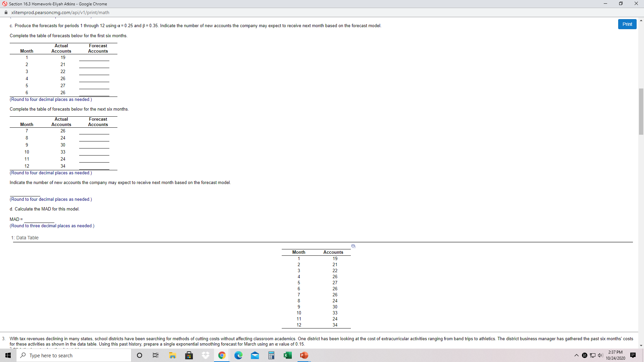Launch the Calculator app from the taskbar

coord(271,355)
